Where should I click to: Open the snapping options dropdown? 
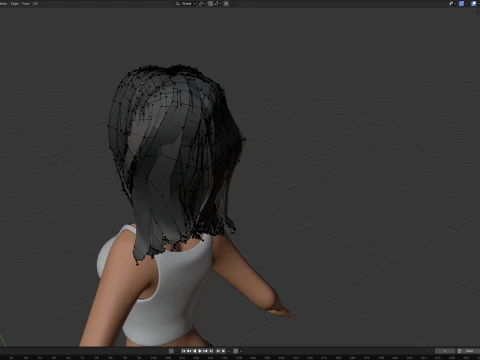tap(218, 4)
